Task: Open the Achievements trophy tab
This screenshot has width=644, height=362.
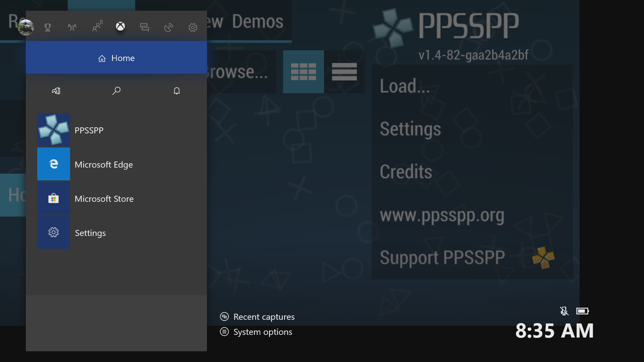Action: (x=48, y=27)
